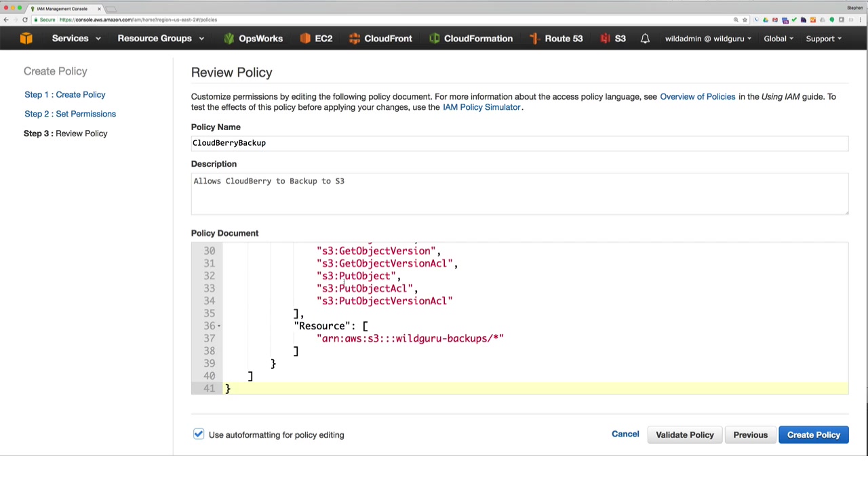
Task: Open the Route 53 service shortcut
Action: 555,39
